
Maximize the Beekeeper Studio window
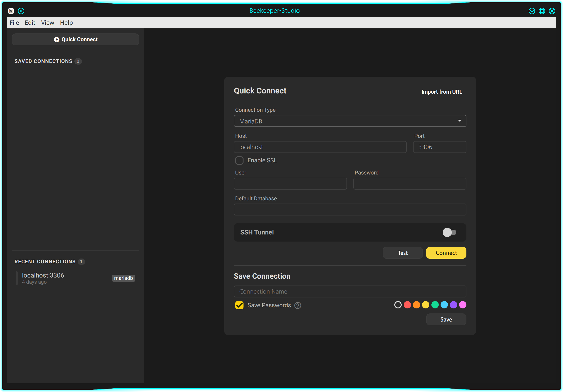point(542,11)
